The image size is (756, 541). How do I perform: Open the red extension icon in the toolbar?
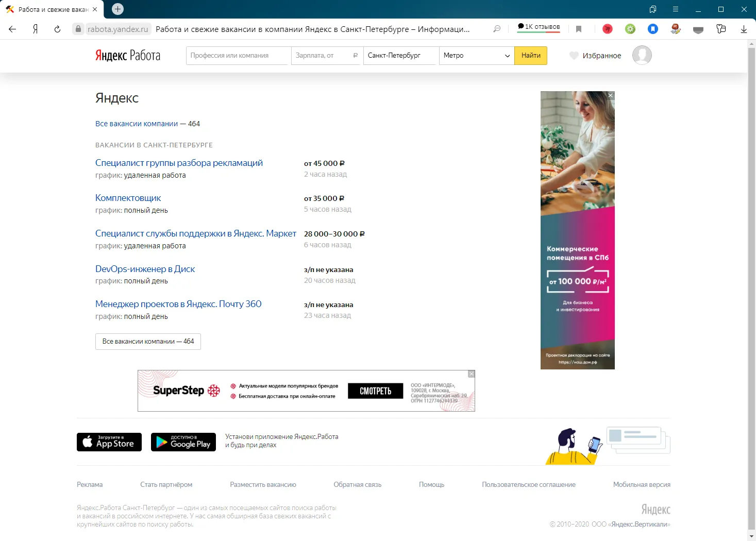point(608,29)
